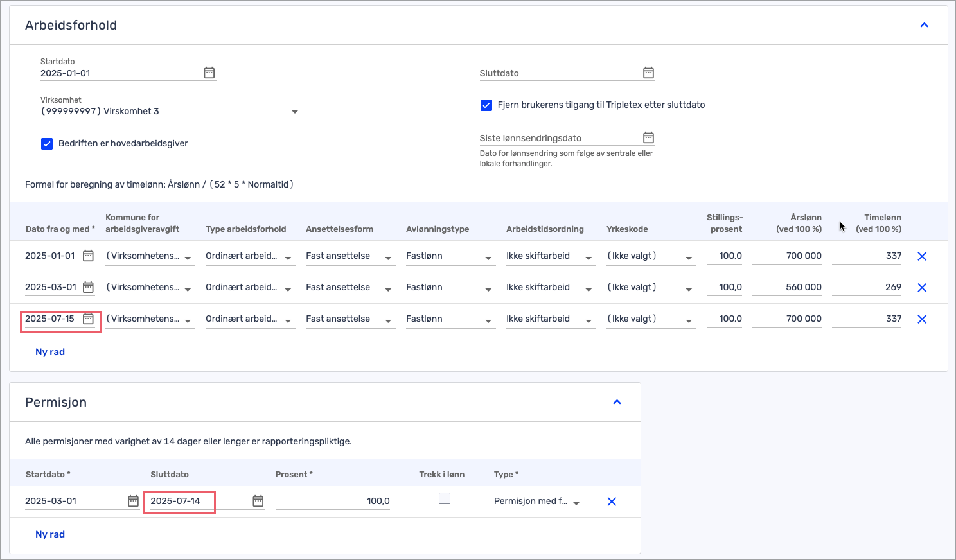Open calendar picker for Startdato 2025-01-01
This screenshot has height=560, width=956.
[209, 73]
